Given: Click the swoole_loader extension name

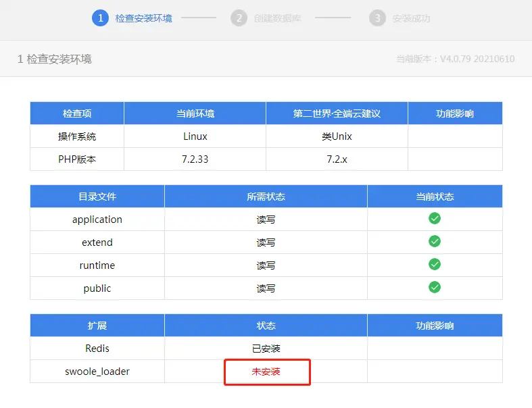Looking at the screenshot, I should click(x=97, y=372).
